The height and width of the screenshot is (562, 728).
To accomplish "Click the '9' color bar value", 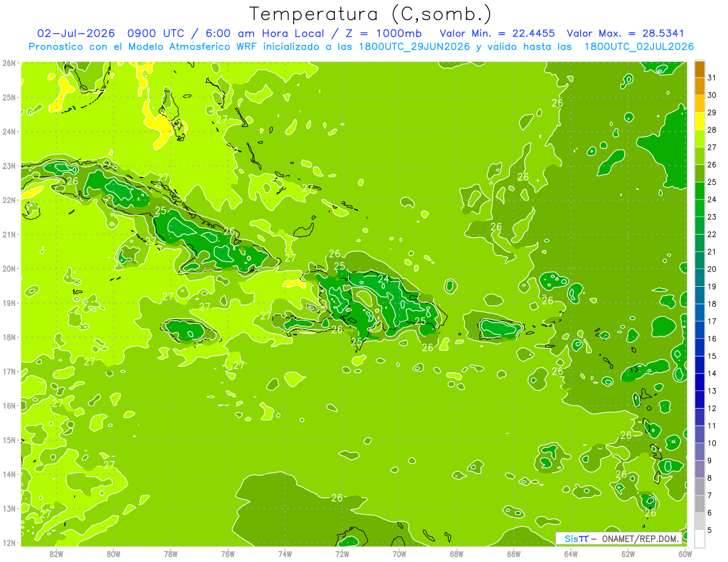I will click(709, 461).
